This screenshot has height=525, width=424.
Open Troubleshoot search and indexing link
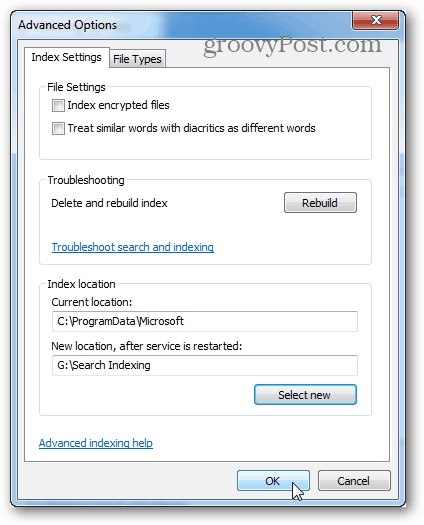133,247
